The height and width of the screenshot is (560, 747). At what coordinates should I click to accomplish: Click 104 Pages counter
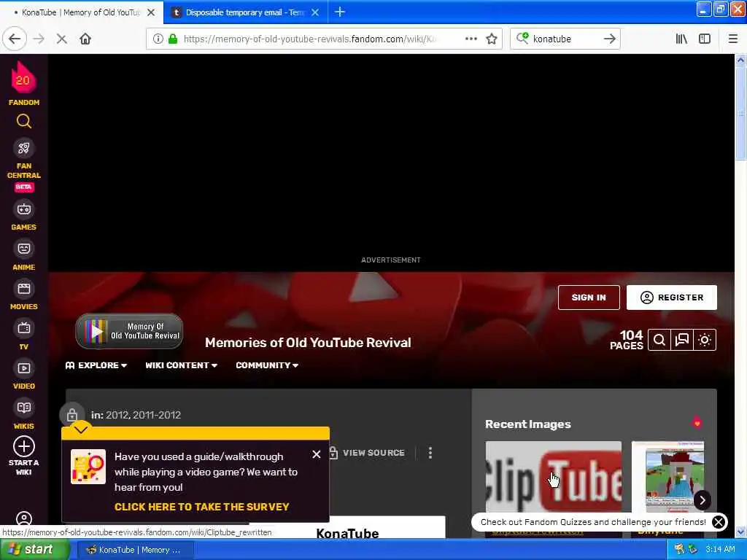pos(627,340)
